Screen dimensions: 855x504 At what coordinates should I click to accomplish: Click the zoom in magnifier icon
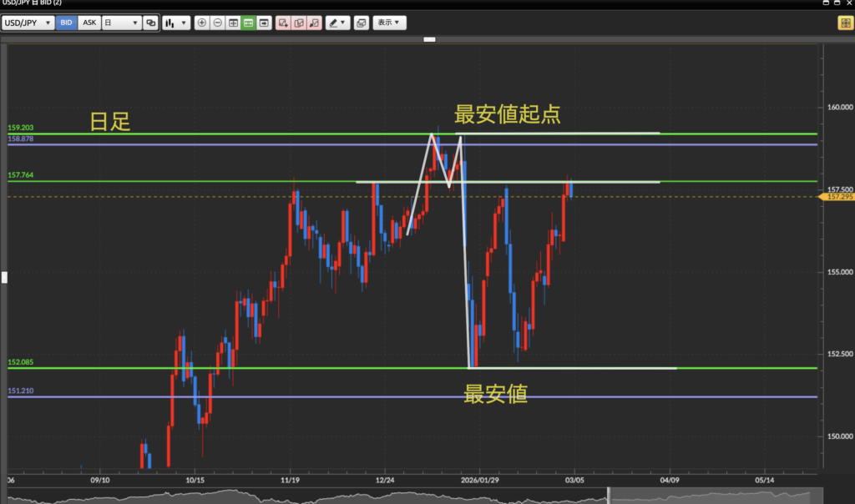point(201,23)
